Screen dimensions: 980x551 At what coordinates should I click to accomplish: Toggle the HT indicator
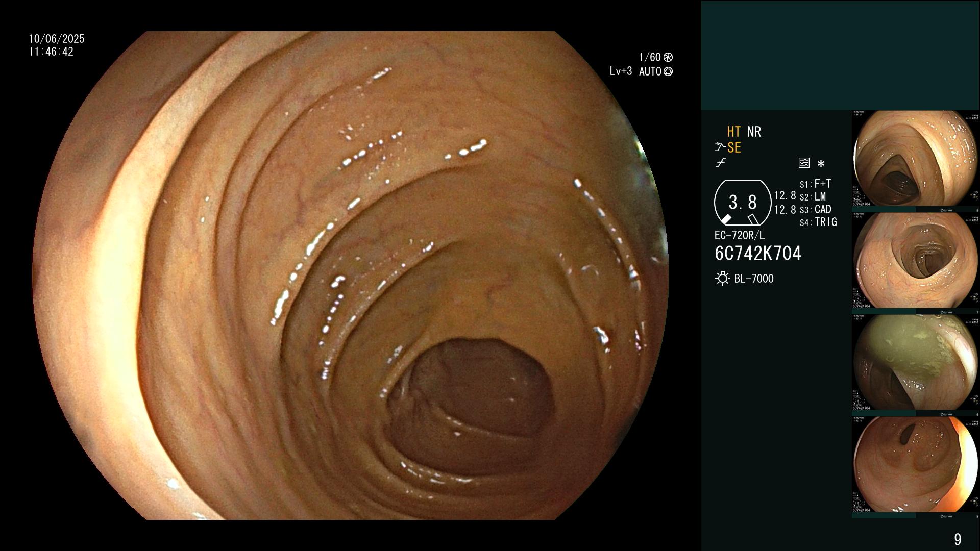pyautogui.click(x=734, y=132)
